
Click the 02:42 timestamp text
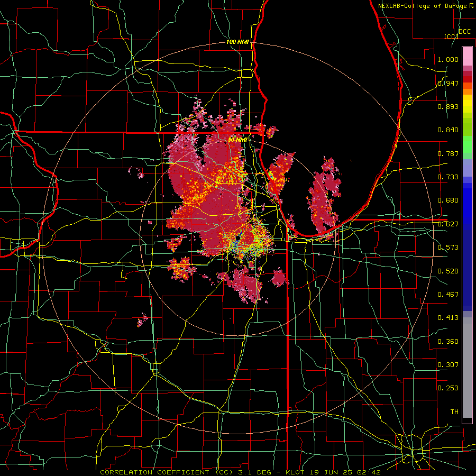point(369,472)
